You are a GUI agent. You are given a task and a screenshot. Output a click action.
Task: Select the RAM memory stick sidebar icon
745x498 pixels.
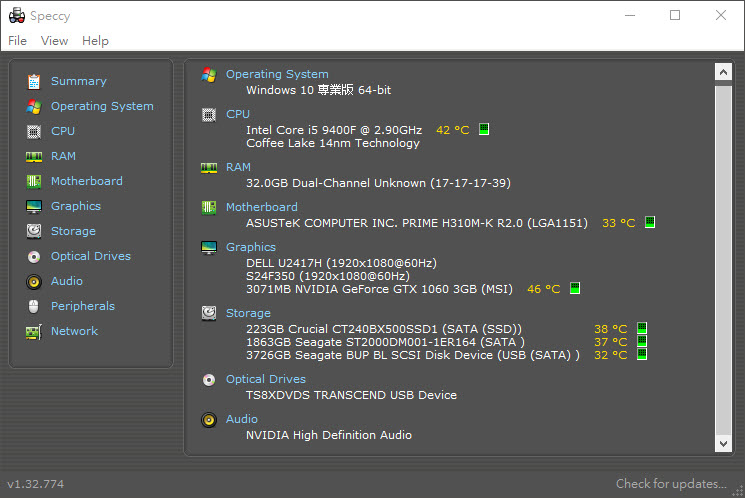[34, 156]
